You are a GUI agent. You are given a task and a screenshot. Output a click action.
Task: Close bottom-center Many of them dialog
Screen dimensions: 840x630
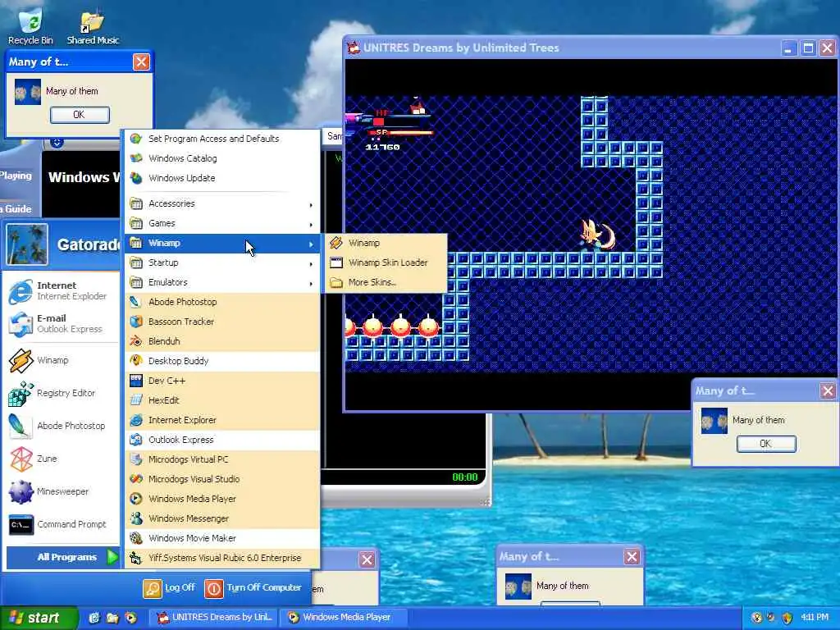[632, 557]
